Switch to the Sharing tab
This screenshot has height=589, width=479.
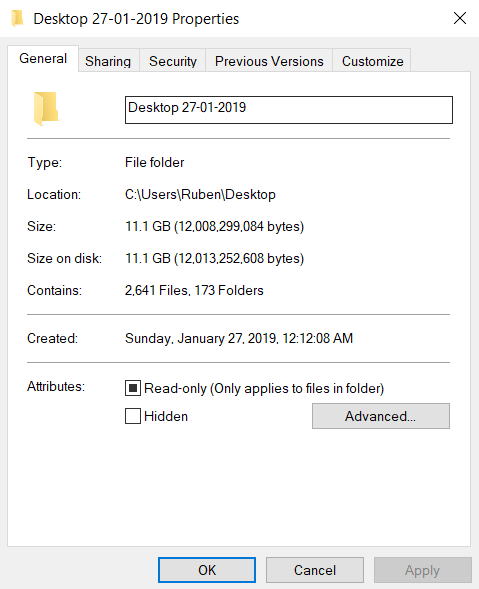point(108,61)
